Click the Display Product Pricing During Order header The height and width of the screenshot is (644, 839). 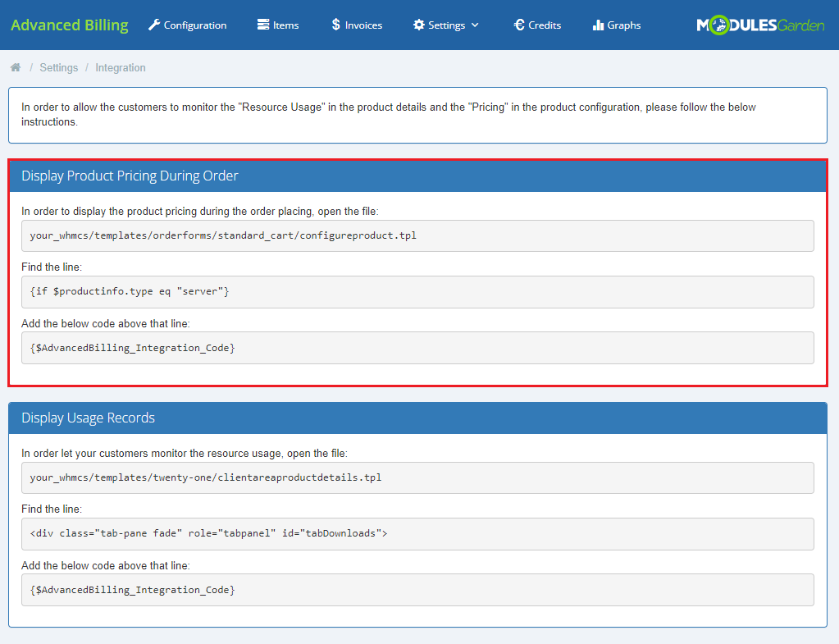pyautogui.click(x=418, y=176)
